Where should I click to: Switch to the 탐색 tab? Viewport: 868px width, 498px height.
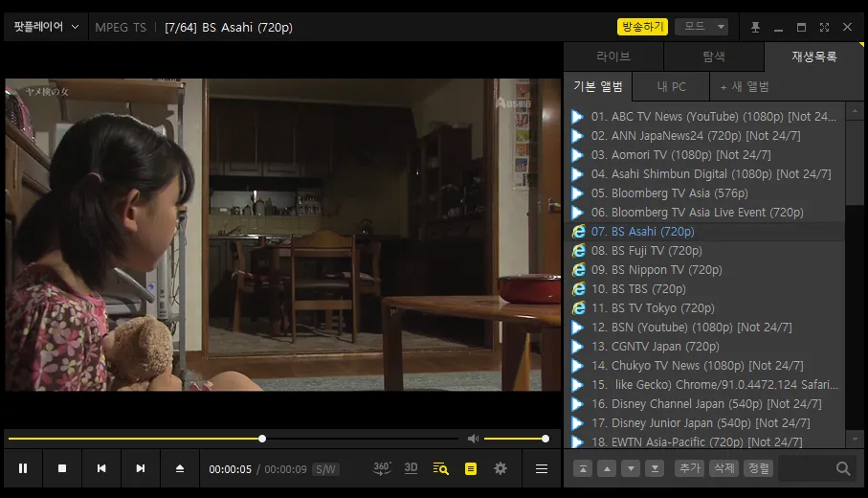coord(714,57)
